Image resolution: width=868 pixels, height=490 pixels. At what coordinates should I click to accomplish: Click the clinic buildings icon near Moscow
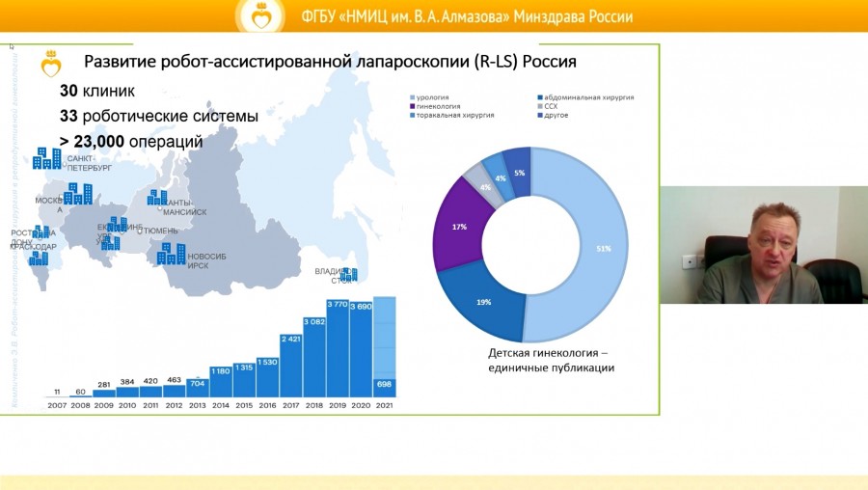pyautogui.click(x=78, y=193)
